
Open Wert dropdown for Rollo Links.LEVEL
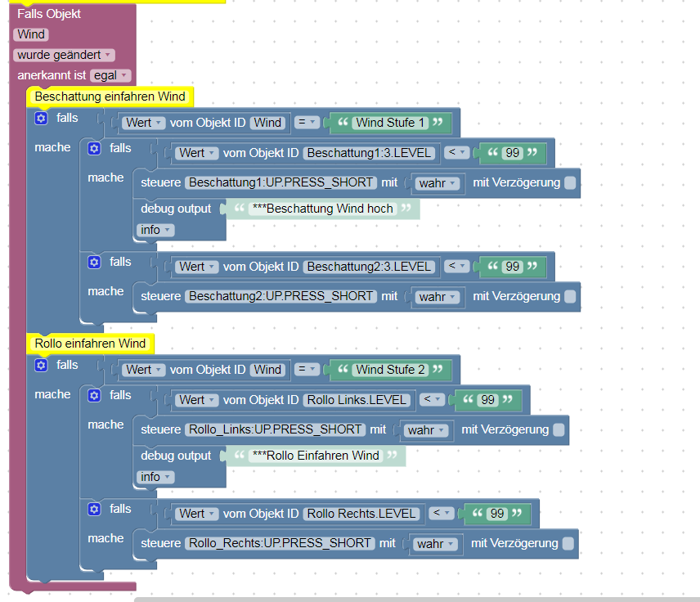point(197,400)
